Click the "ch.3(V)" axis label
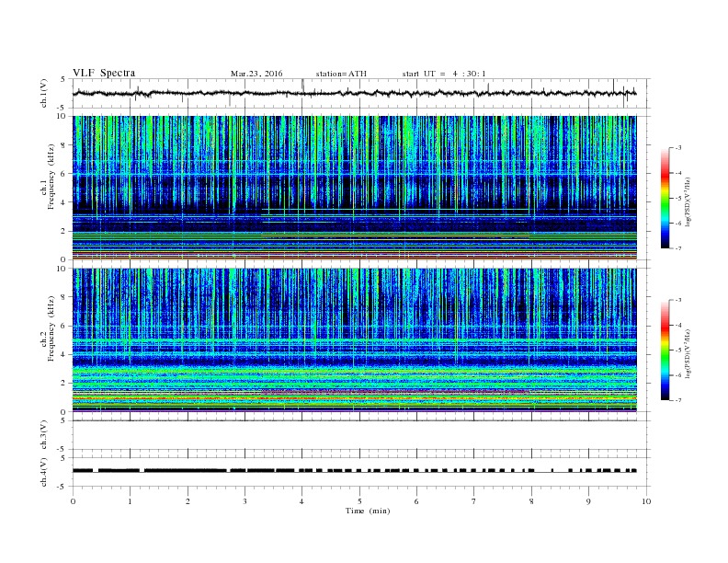The image size is (728, 563). click(44, 435)
